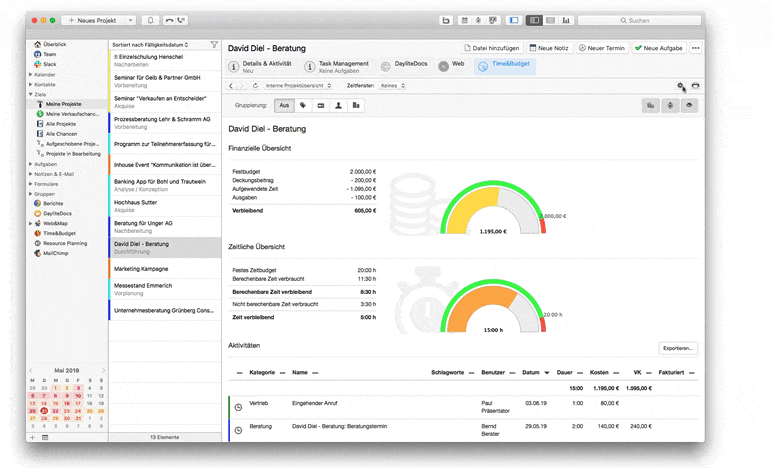Open the filter funnel in the project list

click(x=214, y=45)
